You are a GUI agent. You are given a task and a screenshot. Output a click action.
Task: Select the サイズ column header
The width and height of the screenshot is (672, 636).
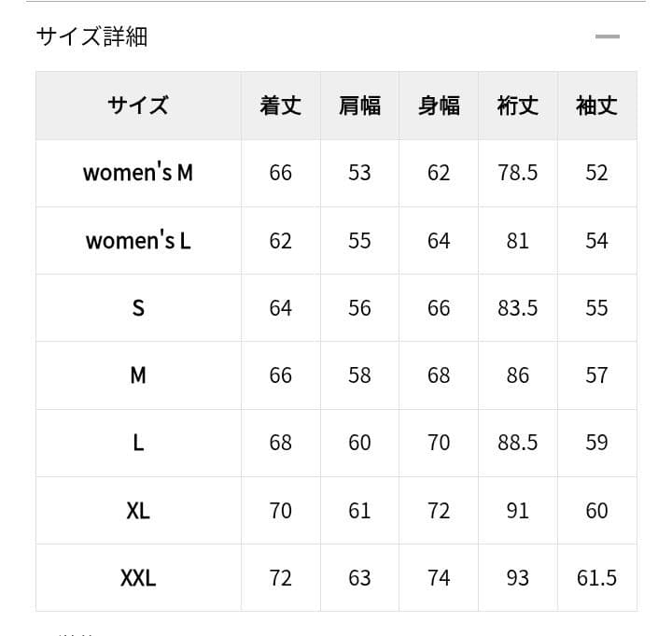pyautogui.click(x=138, y=106)
